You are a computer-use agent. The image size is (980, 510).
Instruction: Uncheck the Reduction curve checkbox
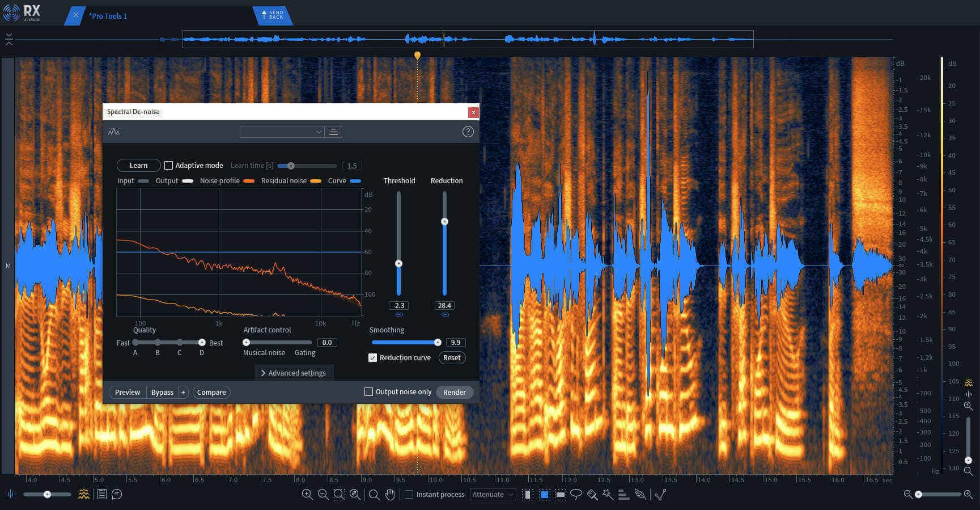(372, 357)
